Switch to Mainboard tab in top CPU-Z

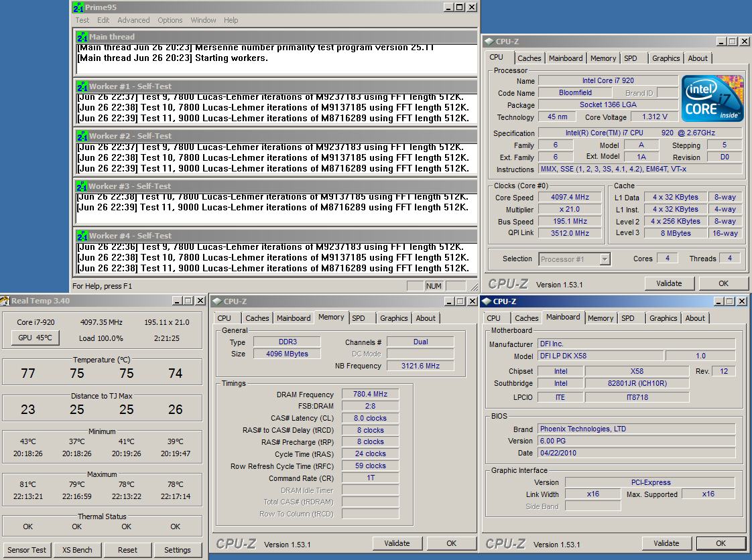click(566, 58)
